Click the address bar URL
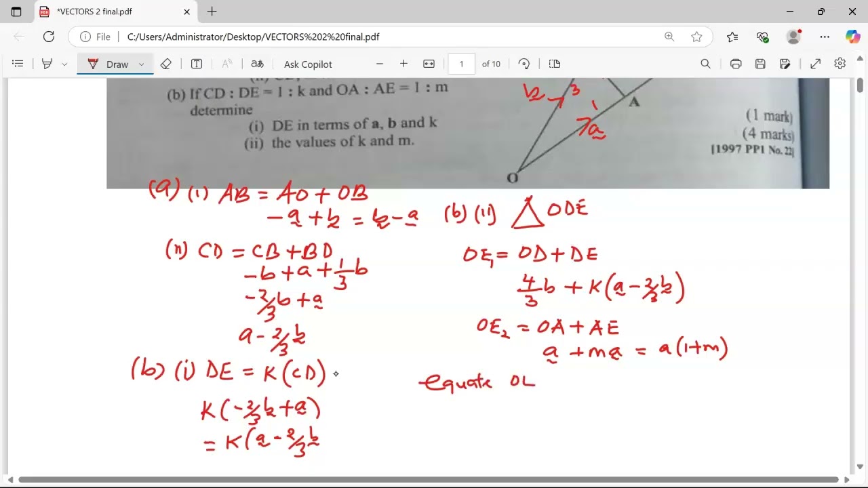The width and height of the screenshot is (868, 488). click(x=253, y=37)
